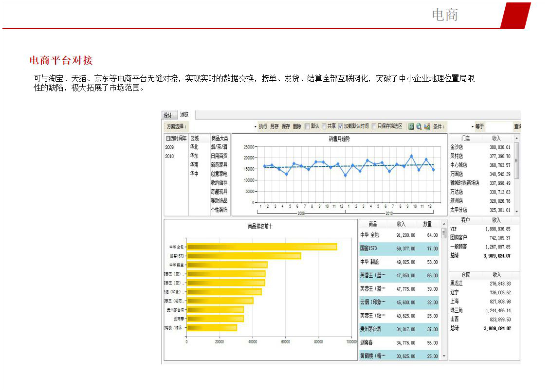The height and width of the screenshot is (392, 550).
Task: Toggle the 默认 checkbox
Action: [x=308, y=126]
